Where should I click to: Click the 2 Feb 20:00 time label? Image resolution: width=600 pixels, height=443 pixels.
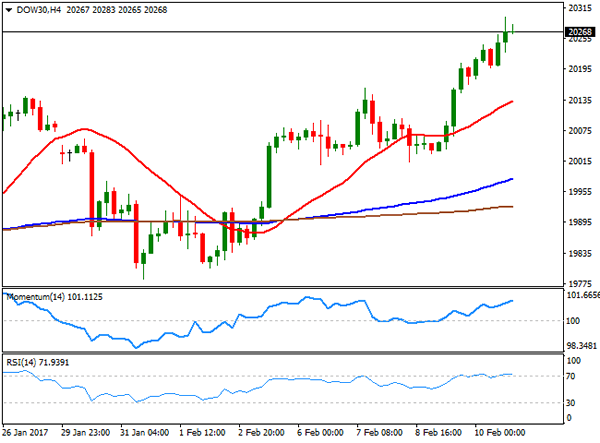coord(261,433)
